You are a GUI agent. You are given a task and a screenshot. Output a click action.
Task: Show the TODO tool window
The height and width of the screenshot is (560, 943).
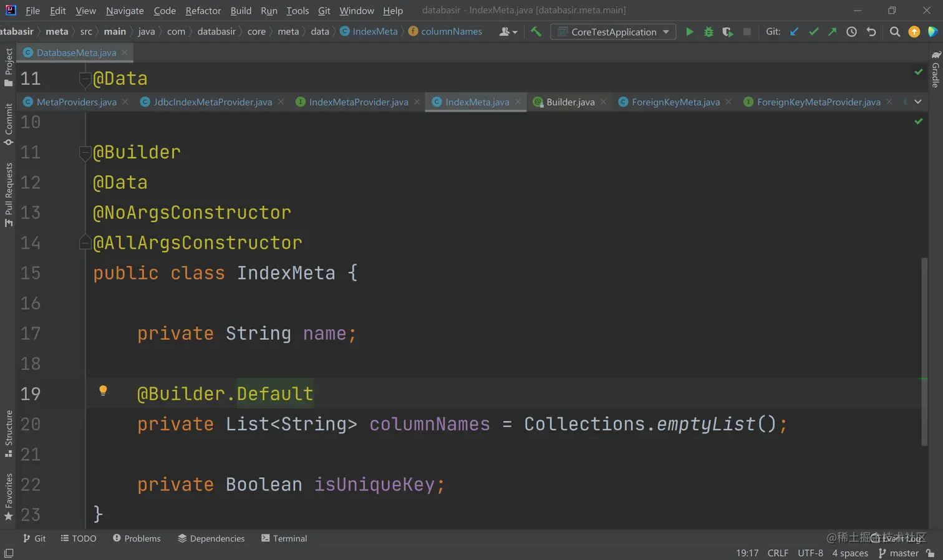point(79,538)
